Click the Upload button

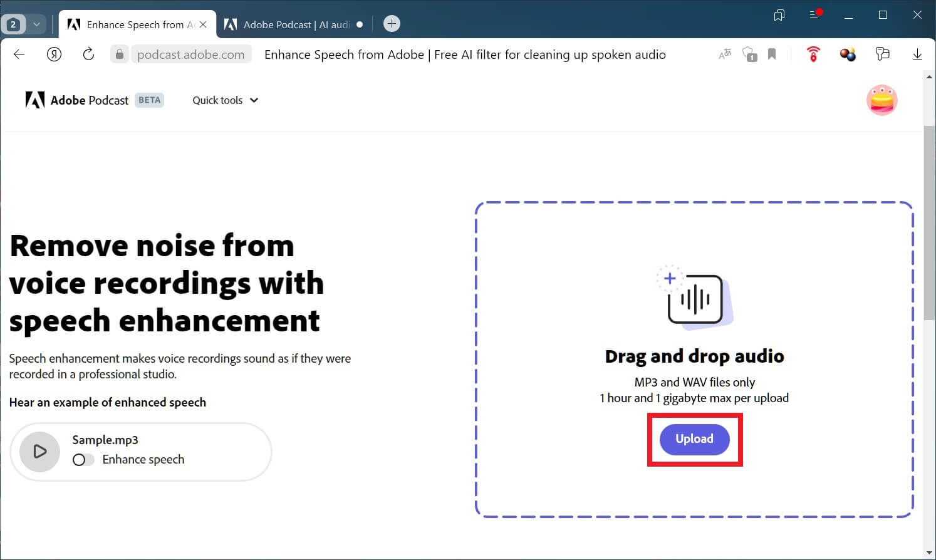694,439
